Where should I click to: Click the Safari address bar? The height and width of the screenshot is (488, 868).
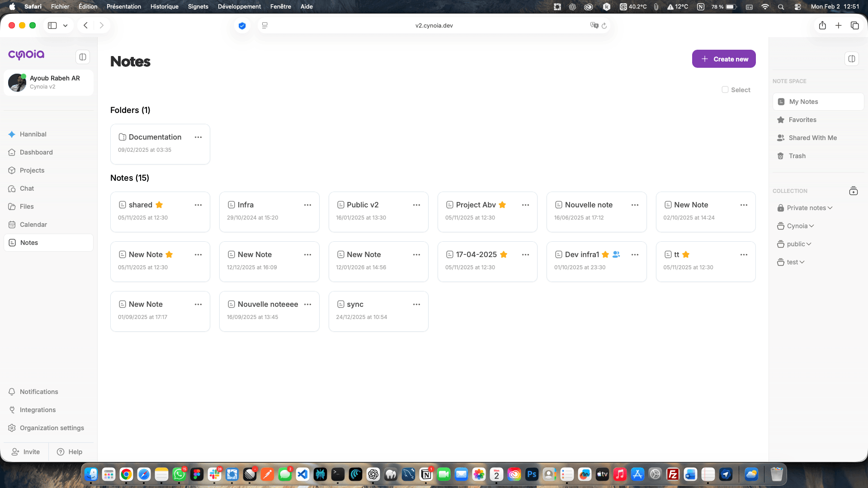point(434,25)
